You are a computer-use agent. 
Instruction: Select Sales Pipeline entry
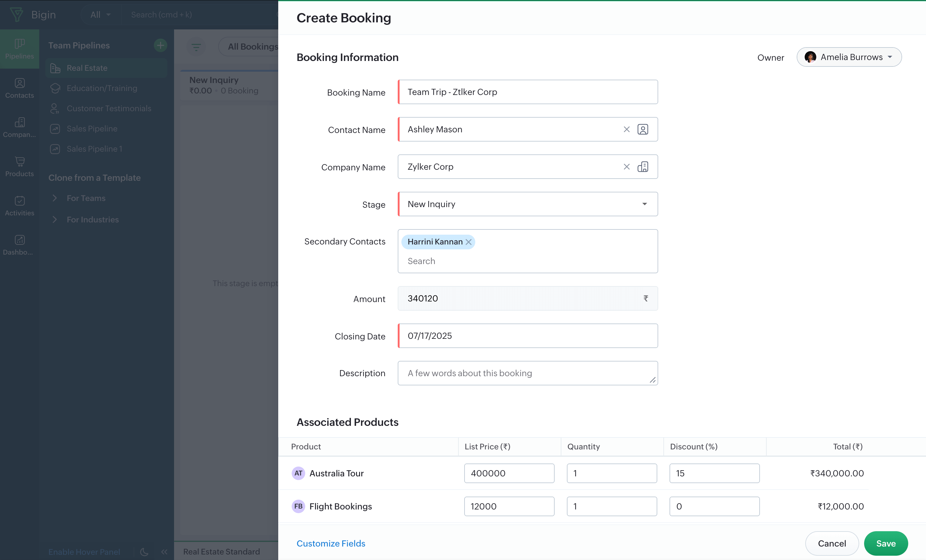tap(106, 129)
